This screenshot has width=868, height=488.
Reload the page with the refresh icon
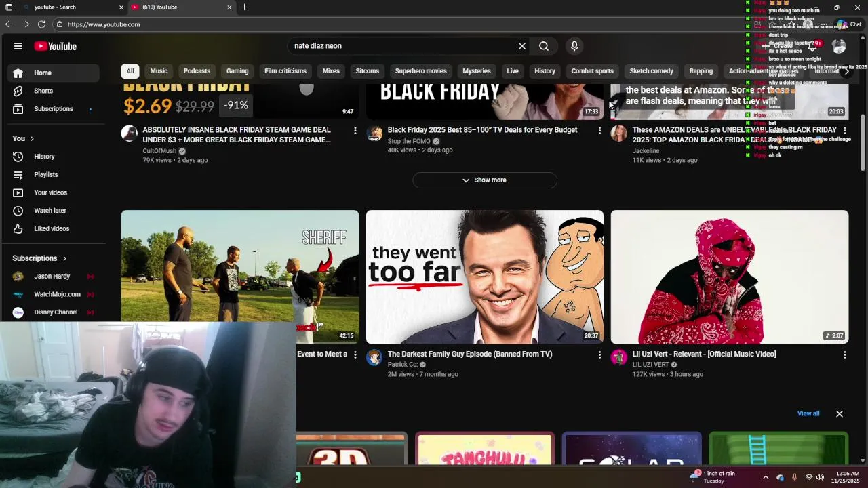pyautogui.click(x=41, y=24)
